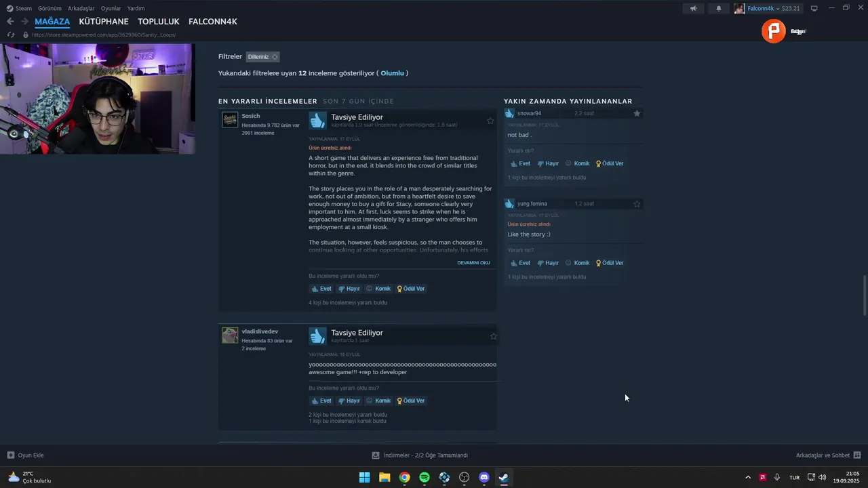Vote Hayır on Sosich's review
868x488 pixels.
coord(349,289)
